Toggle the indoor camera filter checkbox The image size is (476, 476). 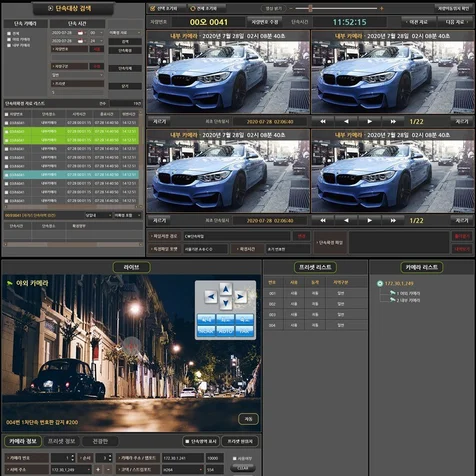point(9,45)
